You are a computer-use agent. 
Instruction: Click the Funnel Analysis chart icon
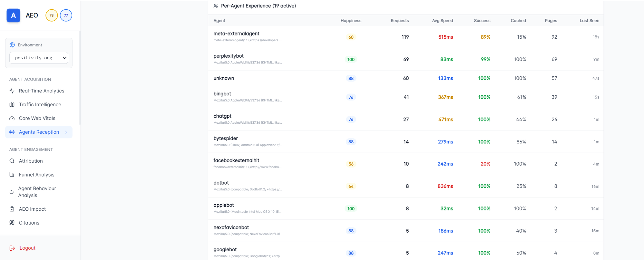click(12, 175)
